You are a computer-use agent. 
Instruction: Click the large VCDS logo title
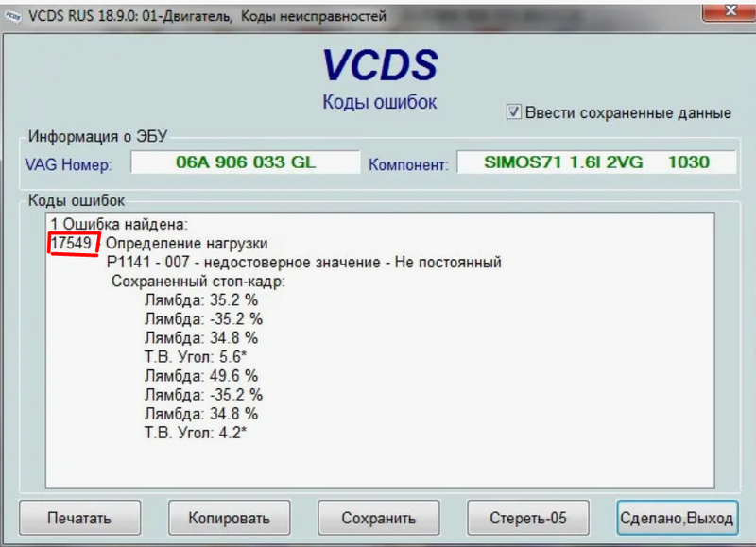point(381,65)
